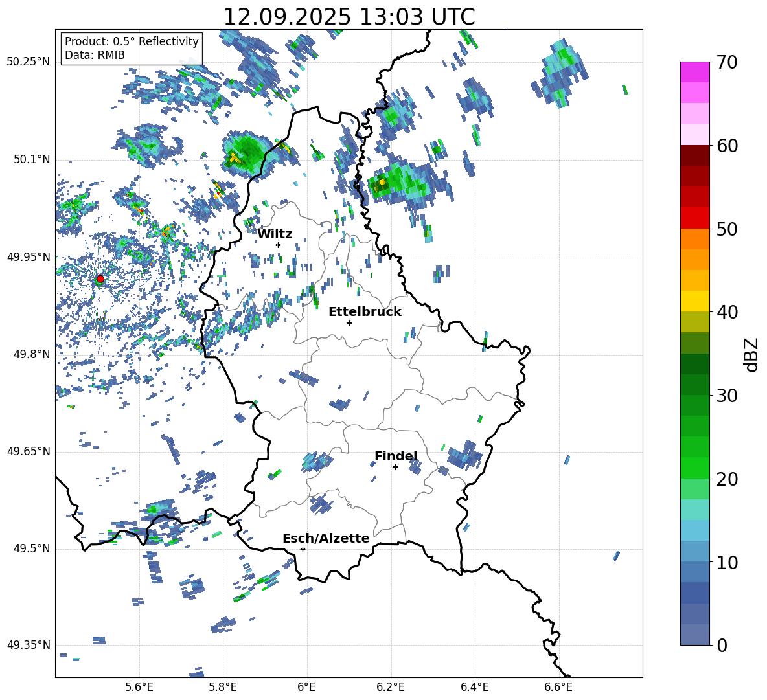Click the 5.8°E longitude label
The width and height of the screenshot is (767, 700).
pyautogui.click(x=223, y=687)
